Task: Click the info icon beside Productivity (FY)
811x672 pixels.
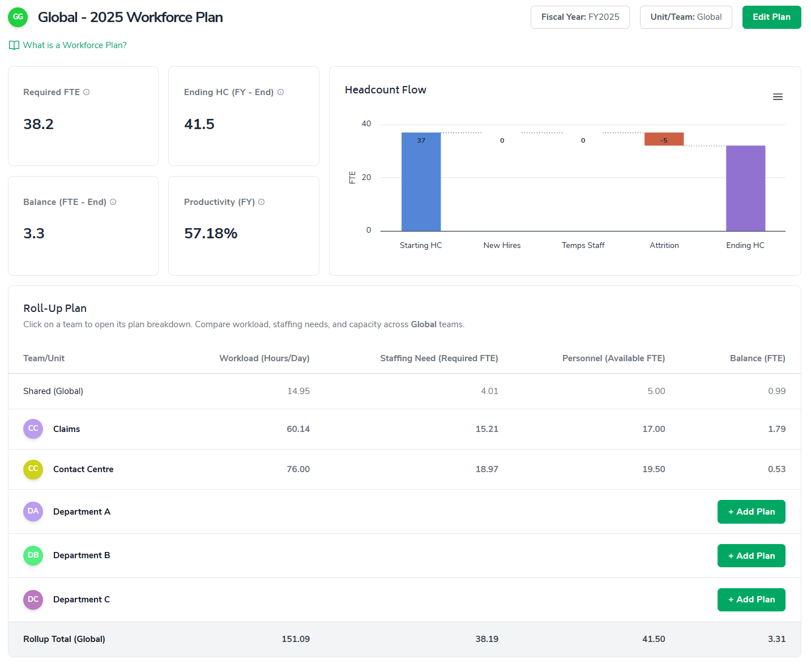Action: pos(262,202)
